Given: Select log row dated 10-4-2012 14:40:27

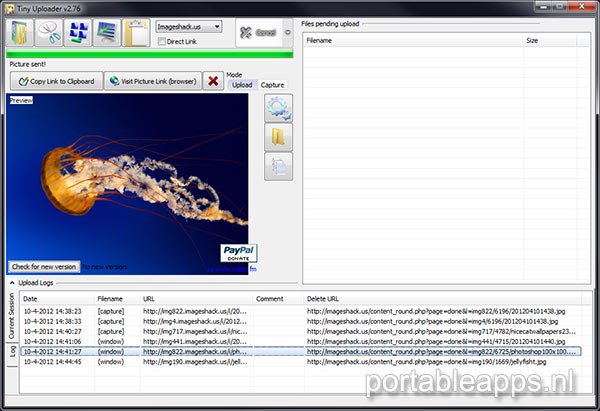Looking at the screenshot, I should (301, 331).
